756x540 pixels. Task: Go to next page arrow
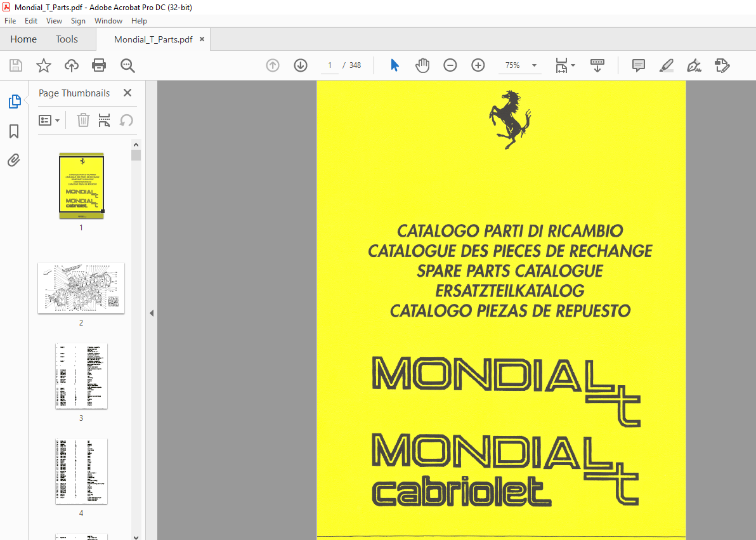pyautogui.click(x=301, y=65)
